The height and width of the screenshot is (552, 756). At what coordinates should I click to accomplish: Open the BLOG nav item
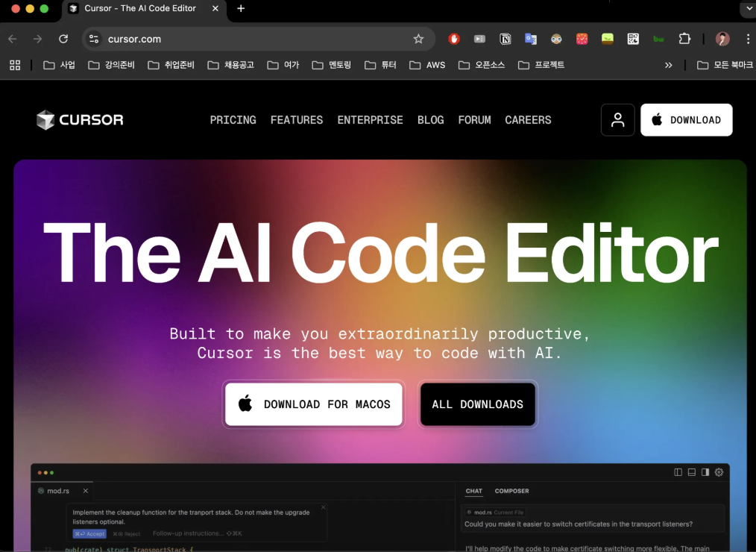[x=430, y=120]
